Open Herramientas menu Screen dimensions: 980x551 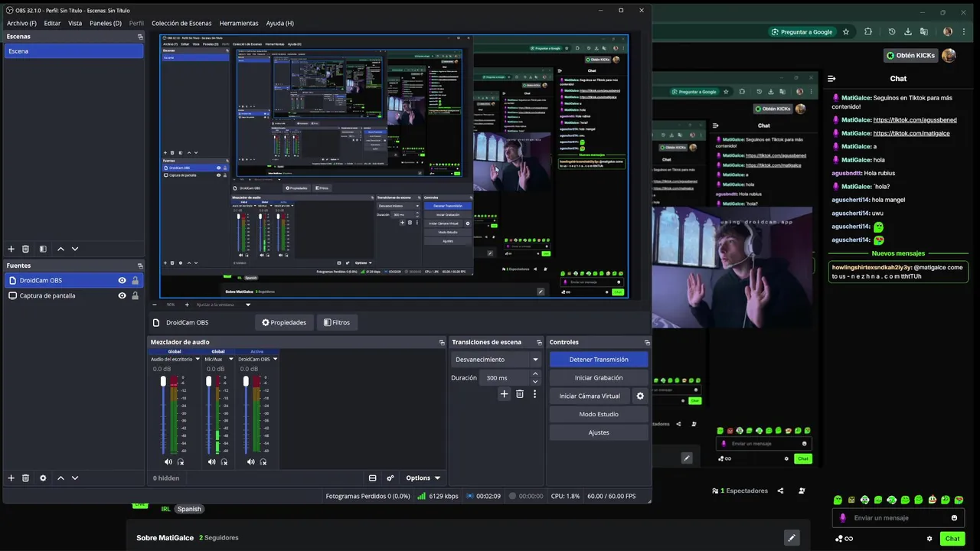point(239,23)
